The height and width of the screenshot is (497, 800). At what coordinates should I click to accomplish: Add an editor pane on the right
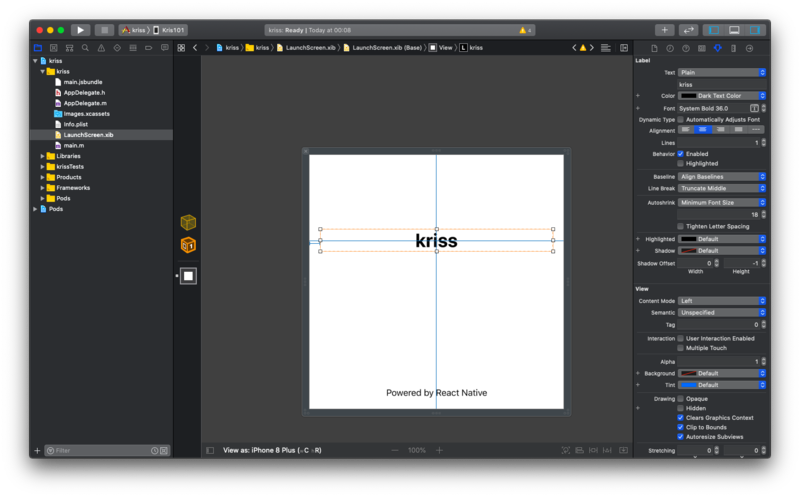point(624,48)
